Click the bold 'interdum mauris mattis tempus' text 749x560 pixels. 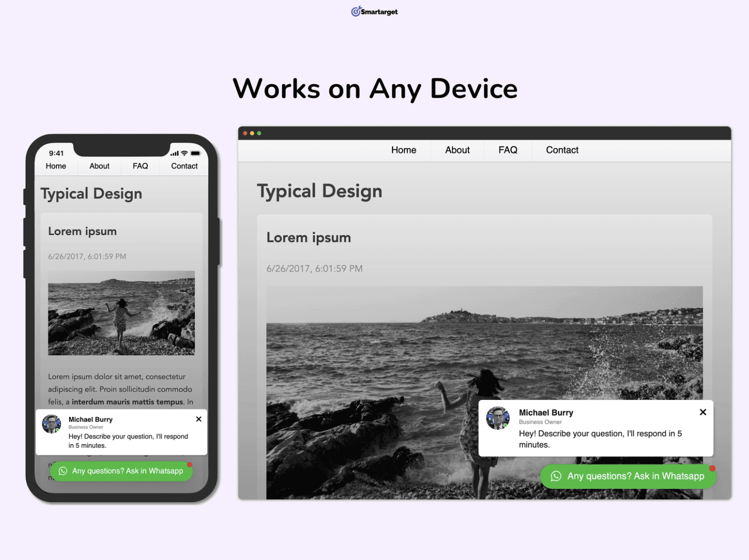(x=127, y=402)
